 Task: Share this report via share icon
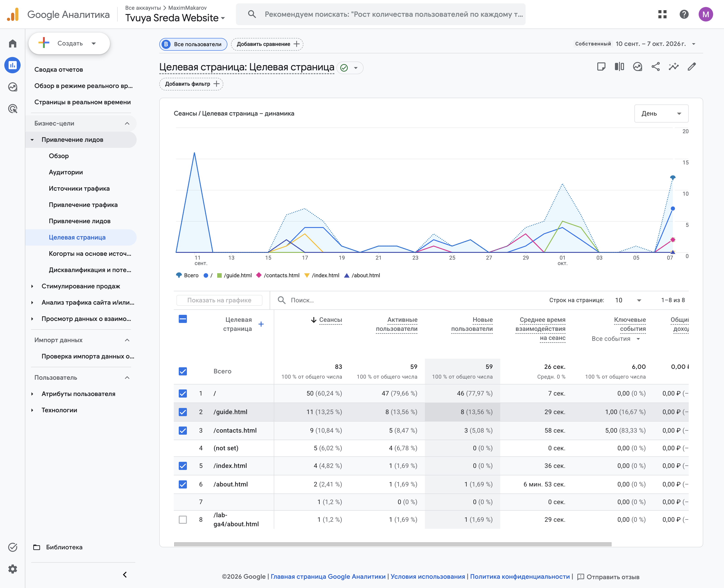tap(656, 67)
